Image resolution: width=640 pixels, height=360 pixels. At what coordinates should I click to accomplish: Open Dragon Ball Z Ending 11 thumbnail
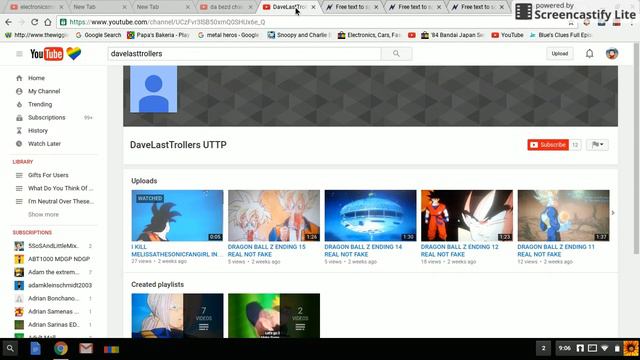coord(563,216)
